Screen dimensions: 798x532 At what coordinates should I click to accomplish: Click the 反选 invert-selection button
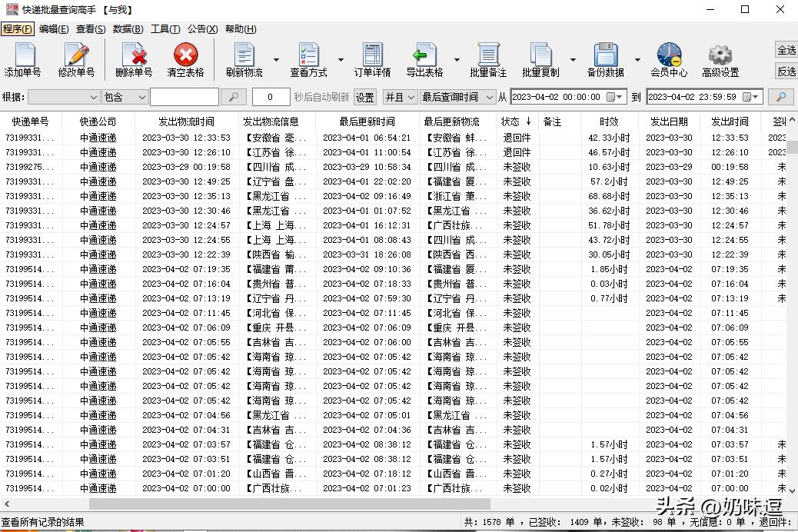coord(786,71)
